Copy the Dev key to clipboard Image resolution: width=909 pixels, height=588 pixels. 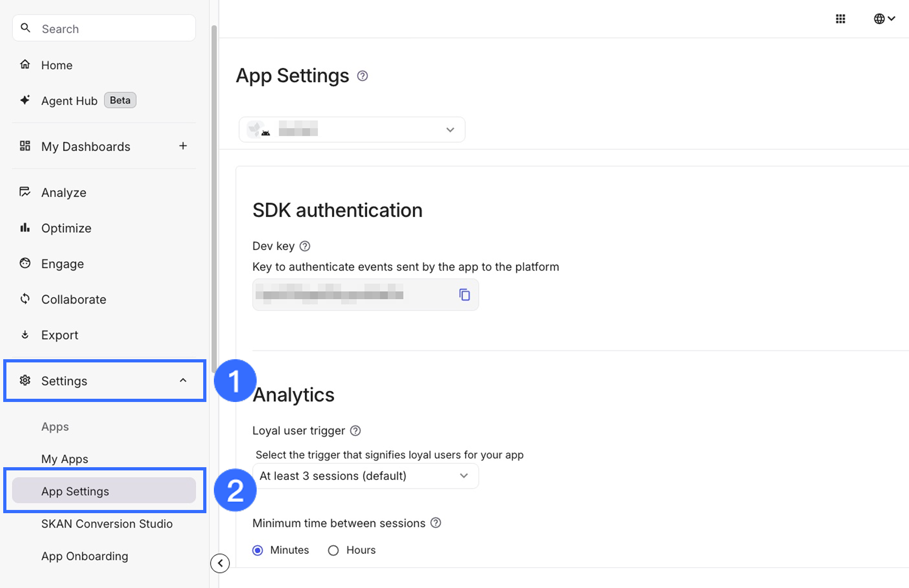(x=464, y=295)
